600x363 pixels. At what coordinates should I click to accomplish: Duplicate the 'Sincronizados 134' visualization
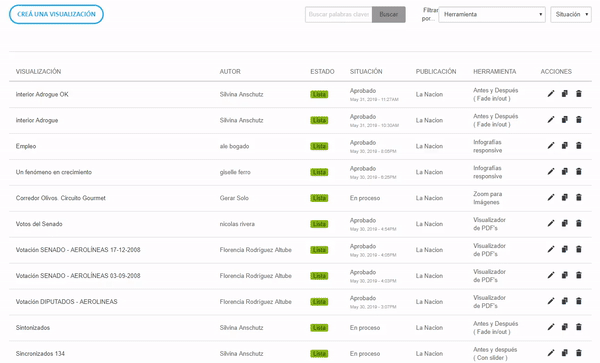tap(564, 353)
